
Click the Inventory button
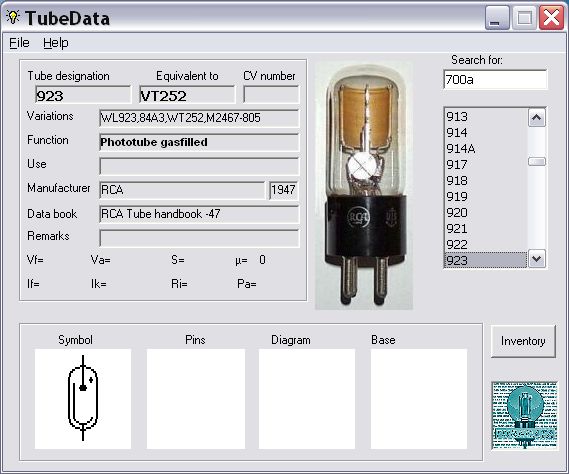pos(523,341)
